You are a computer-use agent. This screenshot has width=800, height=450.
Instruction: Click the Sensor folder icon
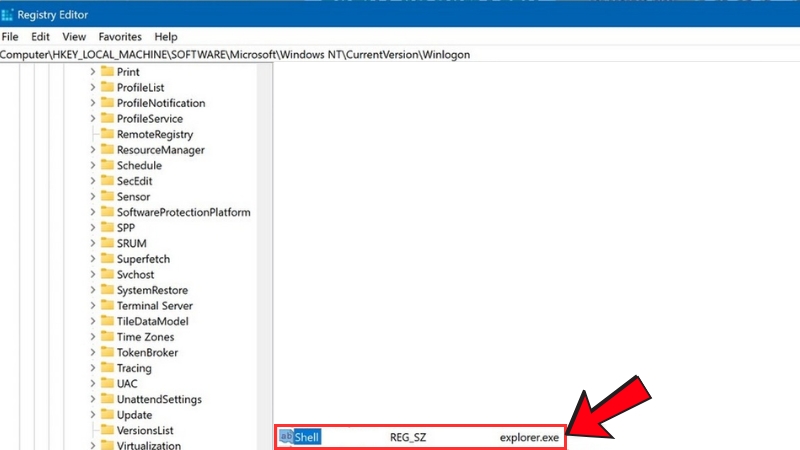pos(107,196)
